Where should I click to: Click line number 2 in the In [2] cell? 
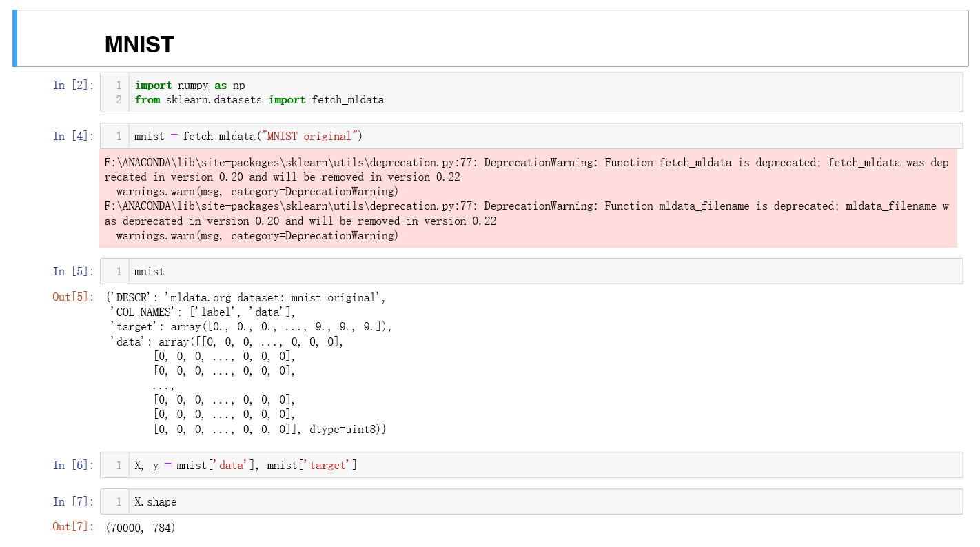tap(119, 100)
